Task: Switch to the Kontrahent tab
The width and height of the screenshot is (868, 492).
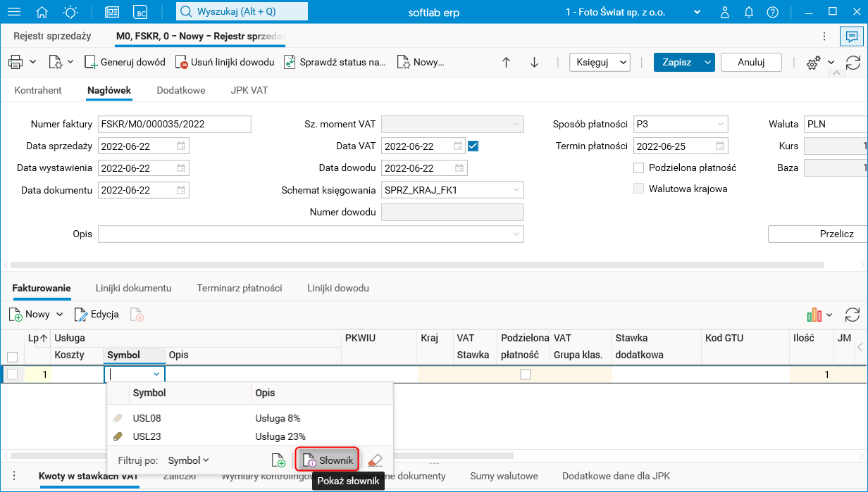Action: pyautogui.click(x=38, y=90)
